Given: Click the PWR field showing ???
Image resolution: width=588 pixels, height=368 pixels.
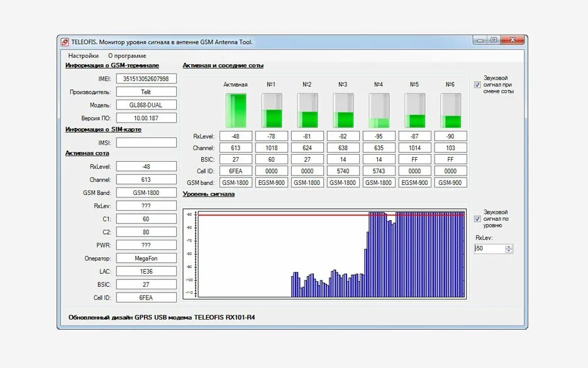Looking at the screenshot, I should click(147, 245).
